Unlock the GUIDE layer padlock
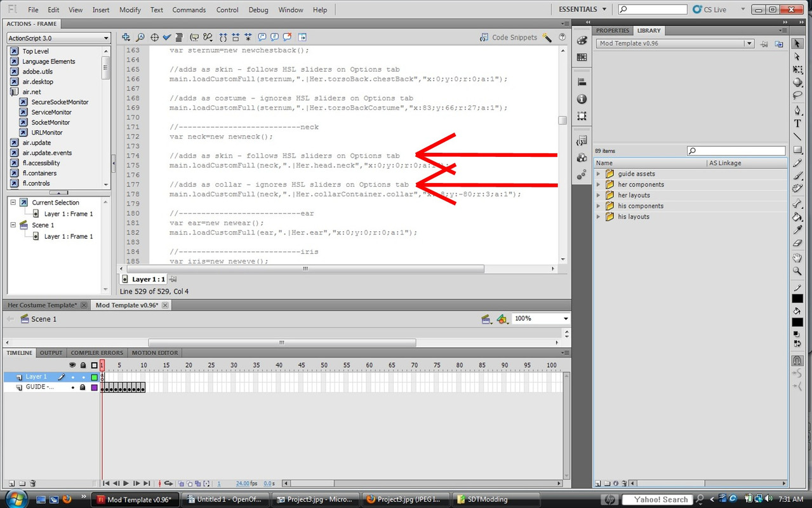Screen dimensions: 812x508 [83, 387]
